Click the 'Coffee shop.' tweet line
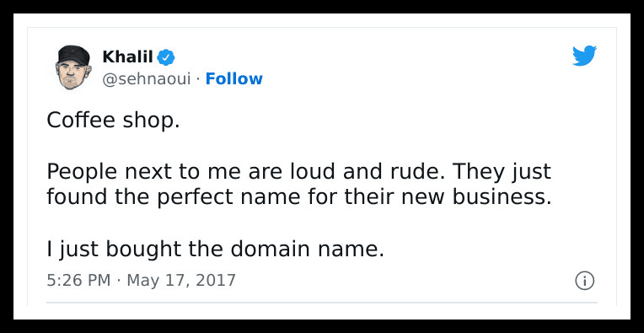Screen dimensions: 644x333 (x=113, y=121)
